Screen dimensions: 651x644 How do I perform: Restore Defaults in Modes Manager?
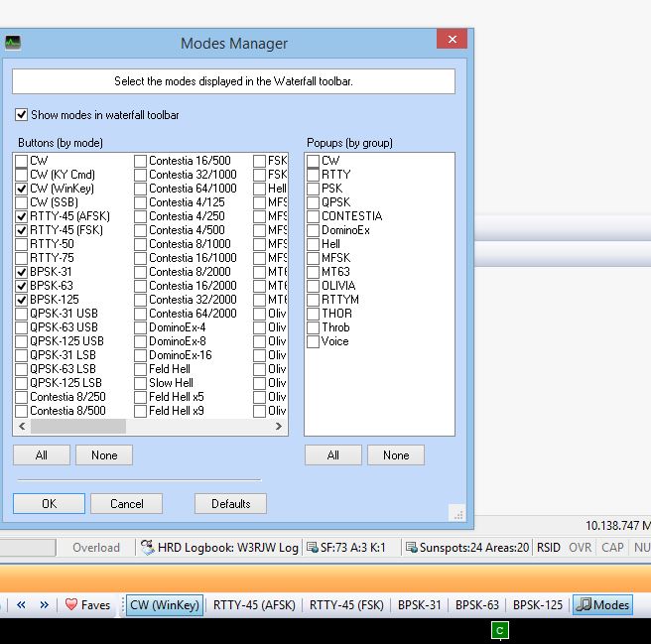point(231,504)
